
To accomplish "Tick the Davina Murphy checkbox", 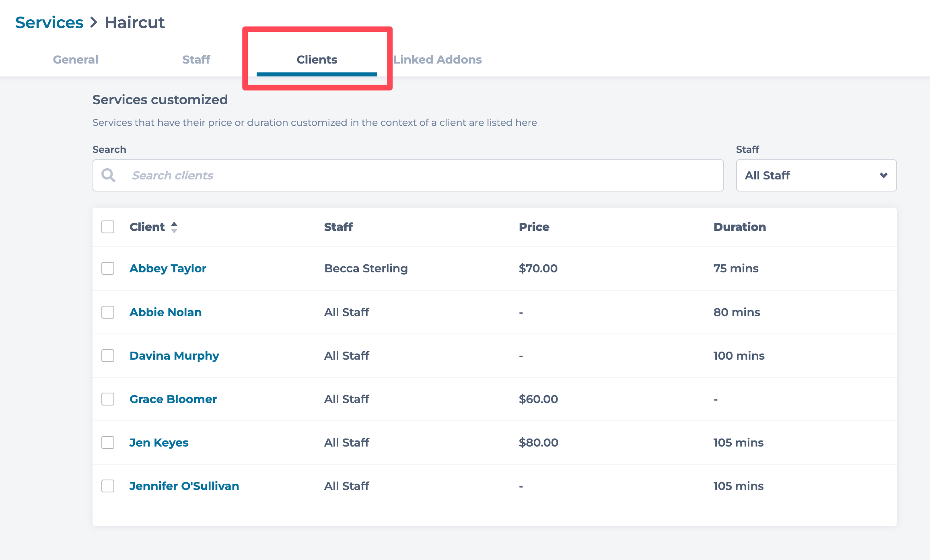I will pos(108,356).
